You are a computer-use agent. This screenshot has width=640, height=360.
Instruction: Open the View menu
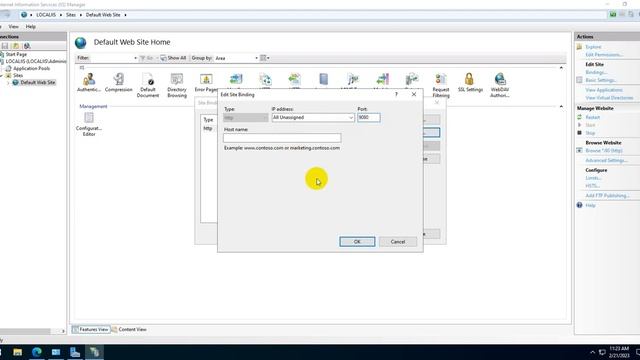pos(13,27)
